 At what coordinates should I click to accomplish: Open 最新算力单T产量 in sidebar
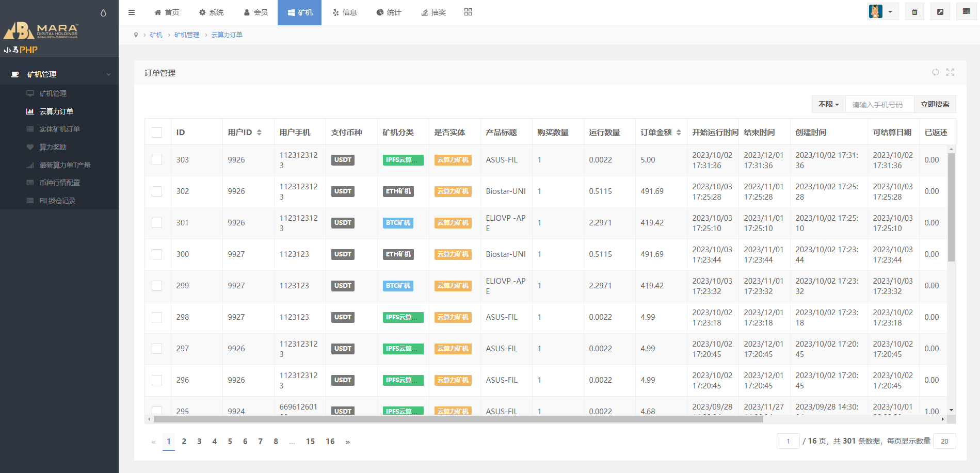65,165
